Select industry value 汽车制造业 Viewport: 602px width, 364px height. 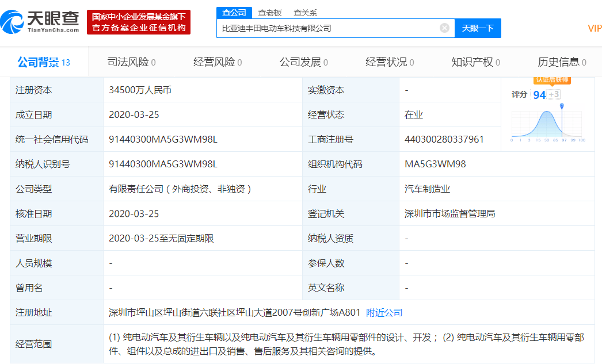pyautogui.click(x=427, y=189)
